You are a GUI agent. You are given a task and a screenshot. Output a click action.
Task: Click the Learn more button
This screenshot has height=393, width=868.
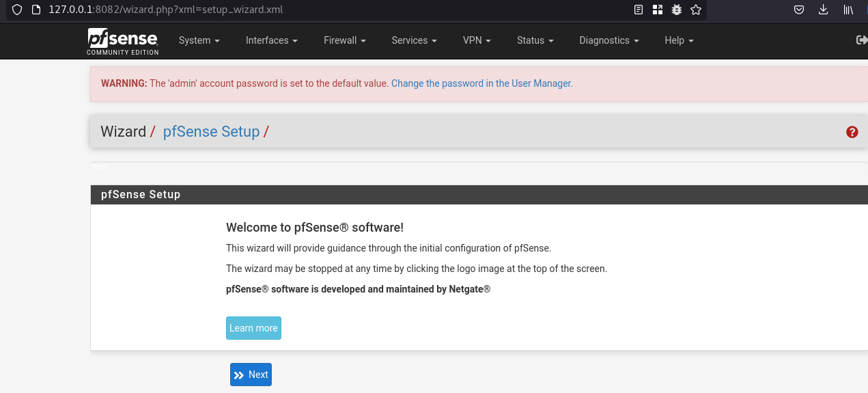pyautogui.click(x=253, y=328)
